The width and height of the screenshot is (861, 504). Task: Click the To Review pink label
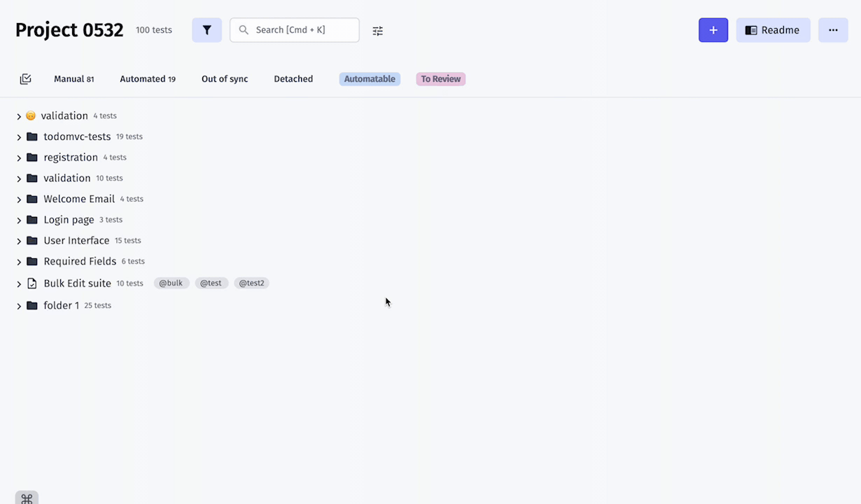[441, 79]
